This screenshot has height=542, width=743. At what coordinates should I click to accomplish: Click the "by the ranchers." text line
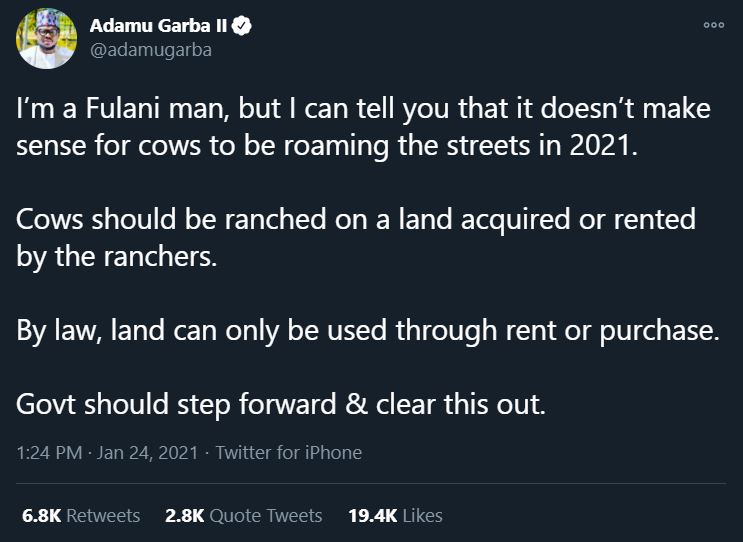[x=117, y=257]
